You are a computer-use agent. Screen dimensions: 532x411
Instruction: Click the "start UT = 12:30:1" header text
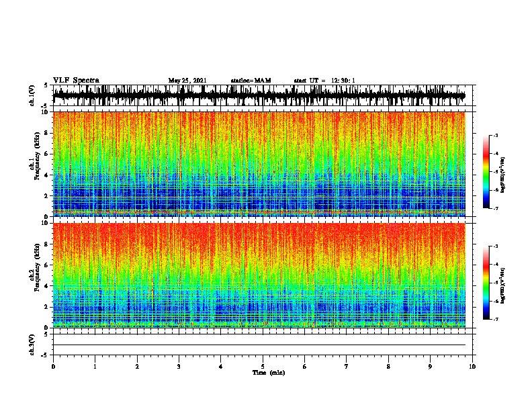[x=324, y=81]
